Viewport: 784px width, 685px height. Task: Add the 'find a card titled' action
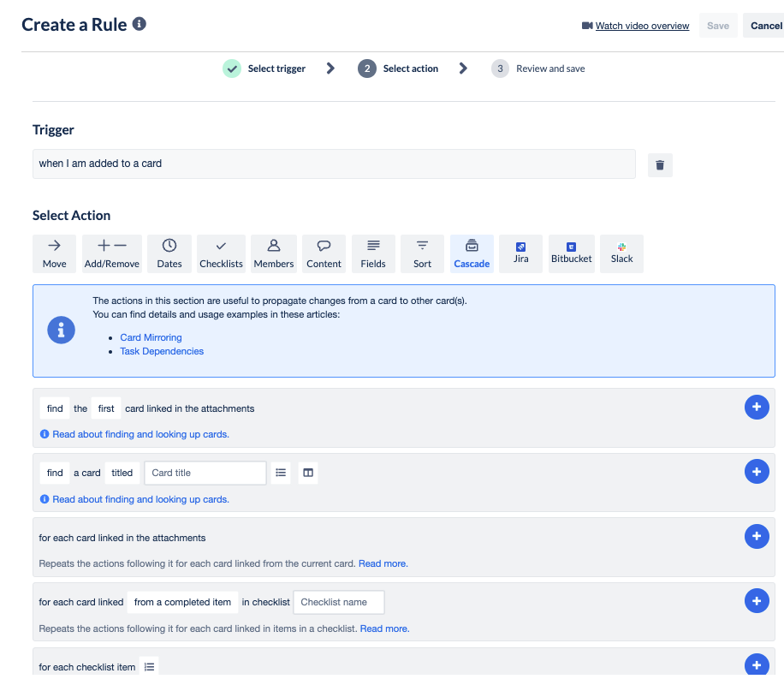[x=757, y=471]
